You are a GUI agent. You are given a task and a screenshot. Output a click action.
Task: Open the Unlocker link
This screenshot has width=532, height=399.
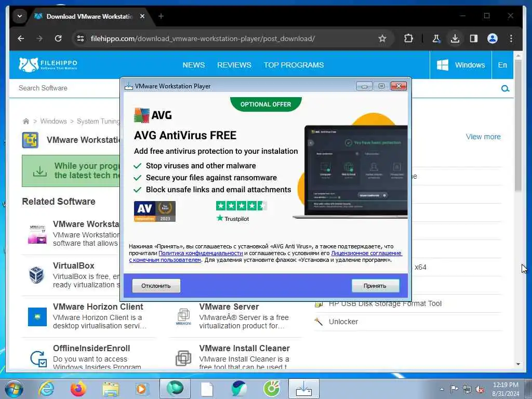coord(343,322)
